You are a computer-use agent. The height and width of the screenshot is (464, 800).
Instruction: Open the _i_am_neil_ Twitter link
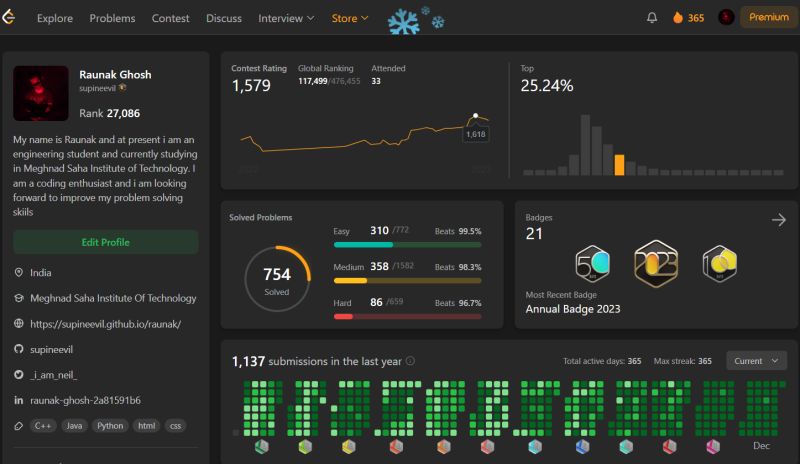(54, 375)
